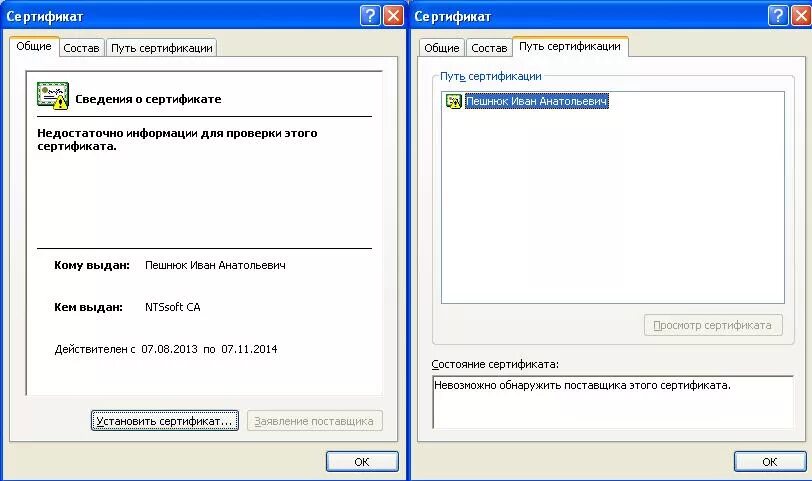Select Путь сертификации tab in right window

(570, 46)
